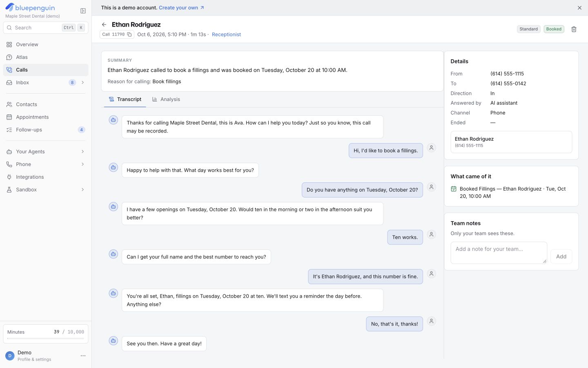The image size is (588, 368).
Task: Click the "See you then" message bubble
Action: coord(164,344)
